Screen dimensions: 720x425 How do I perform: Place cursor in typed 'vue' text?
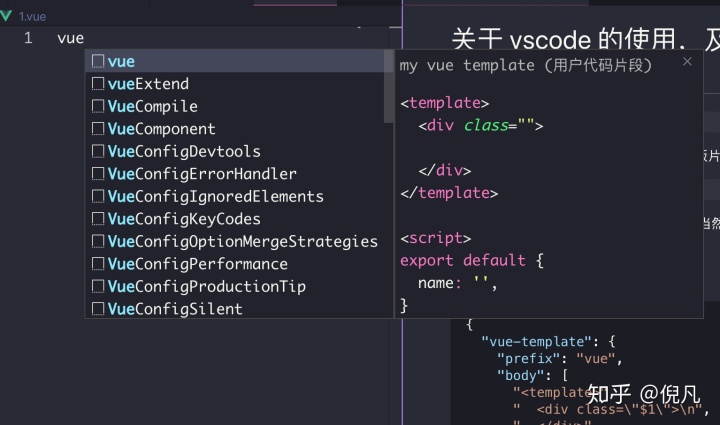(x=71, y=38)
